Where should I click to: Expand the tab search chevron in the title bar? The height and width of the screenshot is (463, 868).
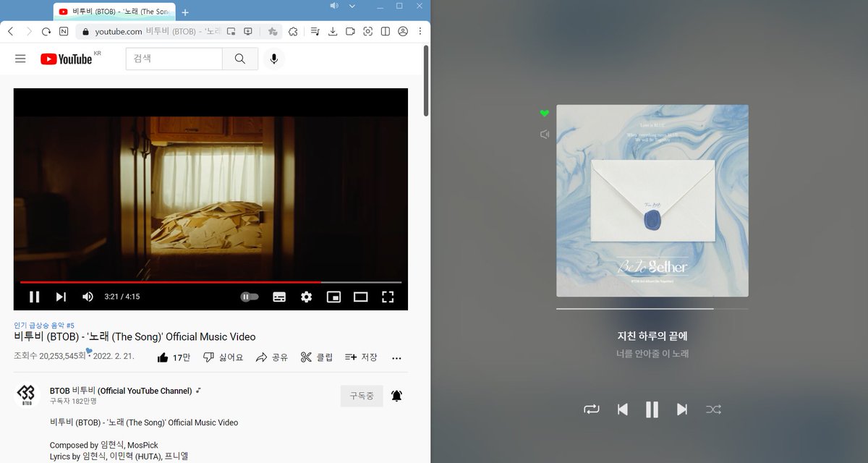click(352, 6)
